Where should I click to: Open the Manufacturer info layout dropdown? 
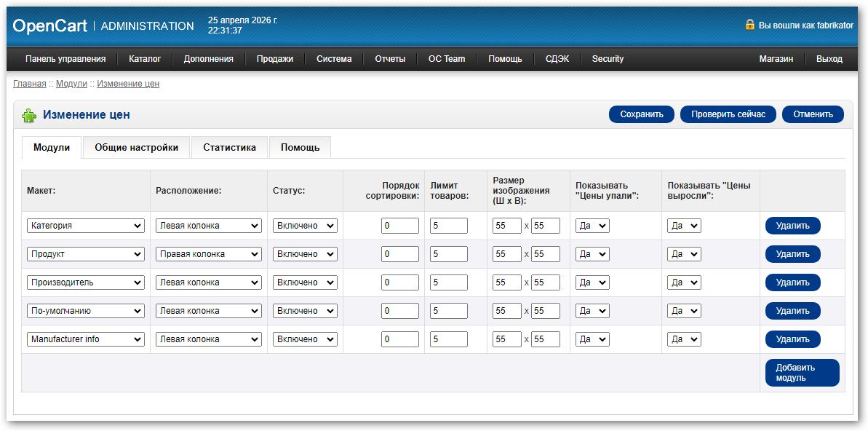(86, 339)
